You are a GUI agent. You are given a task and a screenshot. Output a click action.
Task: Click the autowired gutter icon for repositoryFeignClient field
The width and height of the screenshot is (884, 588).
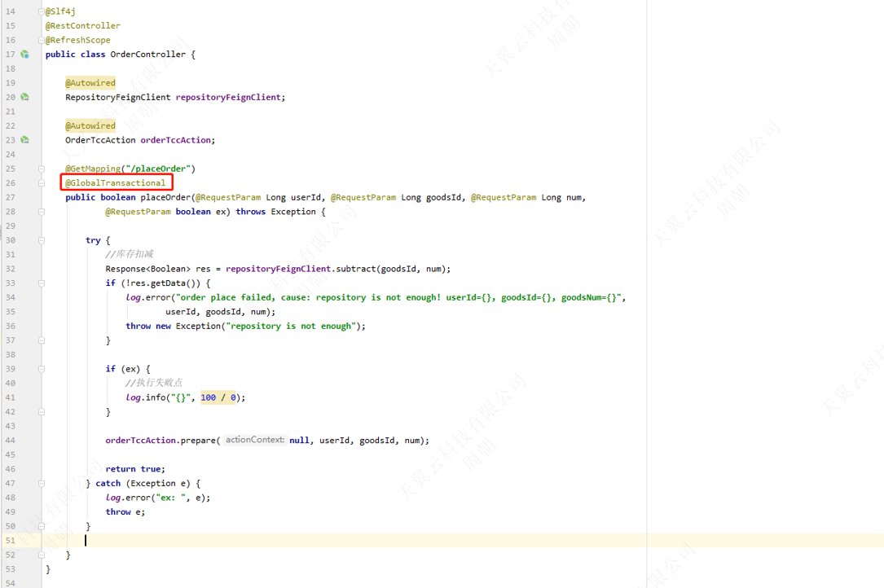24,97
